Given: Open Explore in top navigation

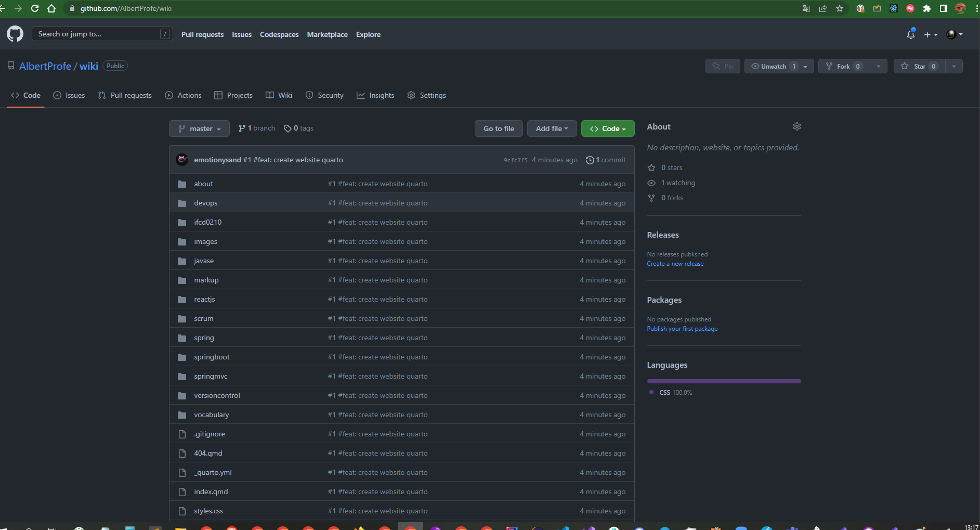Looking at the screenshot, I should point(368,34).
